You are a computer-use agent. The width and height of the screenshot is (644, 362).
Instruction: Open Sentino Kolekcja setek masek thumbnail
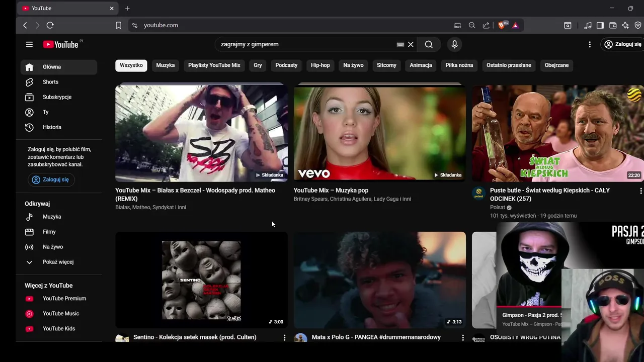point(201,280)
